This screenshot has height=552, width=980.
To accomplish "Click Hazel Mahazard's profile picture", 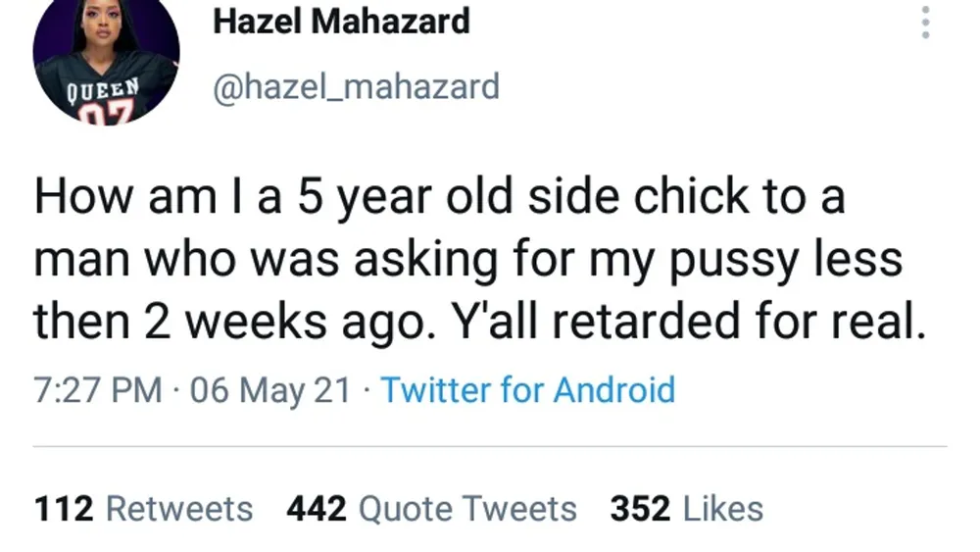I will coord(106,59).
